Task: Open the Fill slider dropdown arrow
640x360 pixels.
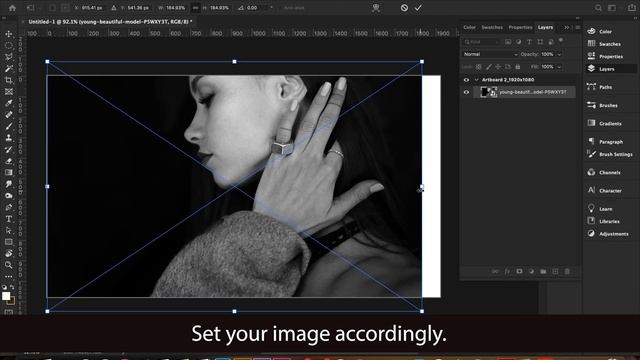Action: (x=559, y=67)
